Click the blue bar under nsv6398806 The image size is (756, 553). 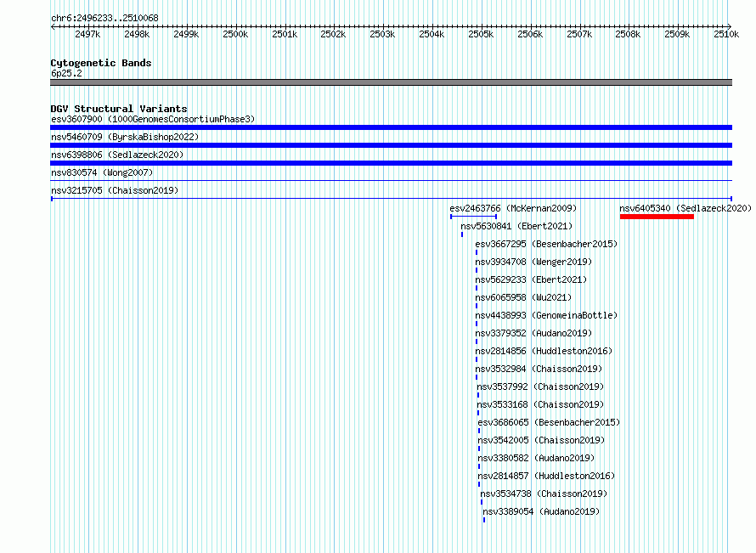click(391, 163)
